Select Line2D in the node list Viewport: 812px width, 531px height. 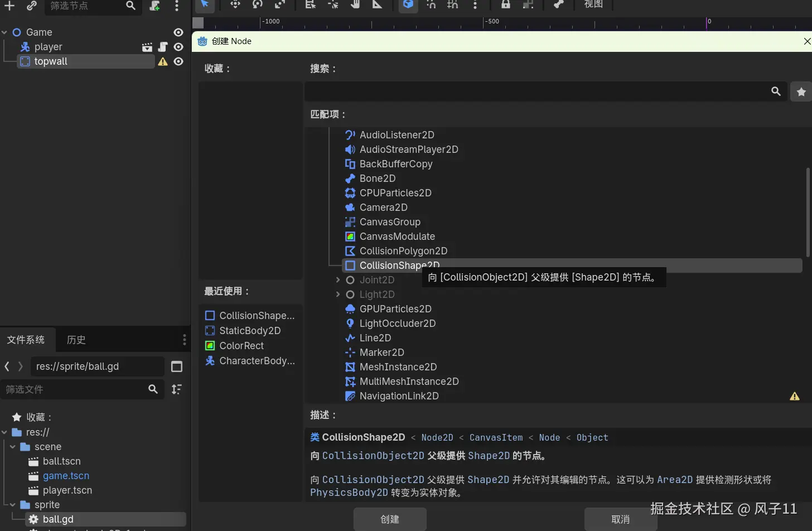click(375, 338)
